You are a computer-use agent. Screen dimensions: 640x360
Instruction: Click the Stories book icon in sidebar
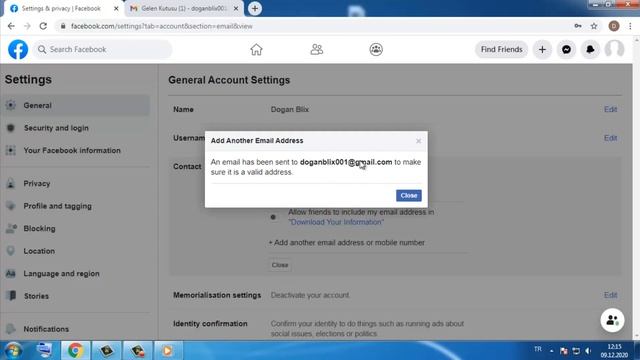pyautogui.click(x=11, y=296)
